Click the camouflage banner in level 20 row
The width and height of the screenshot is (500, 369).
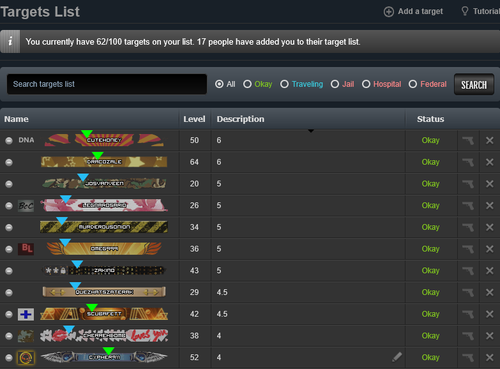[x=104, y=183]
